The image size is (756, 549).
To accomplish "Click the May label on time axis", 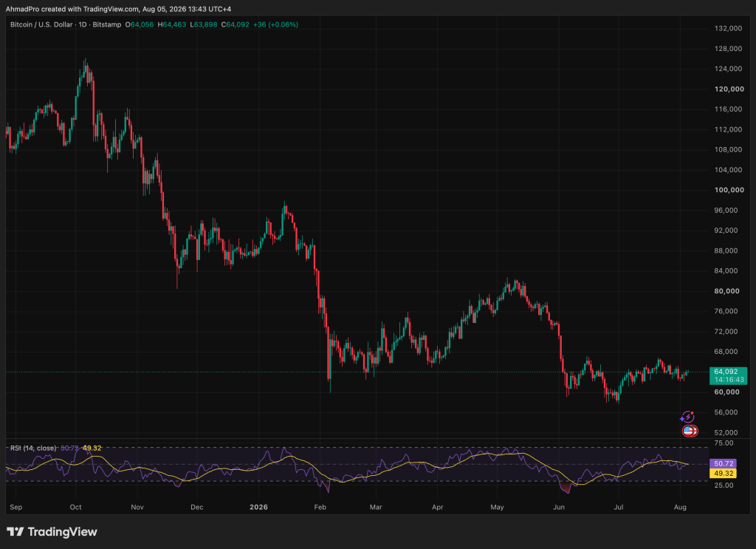I will click(497, 507).
